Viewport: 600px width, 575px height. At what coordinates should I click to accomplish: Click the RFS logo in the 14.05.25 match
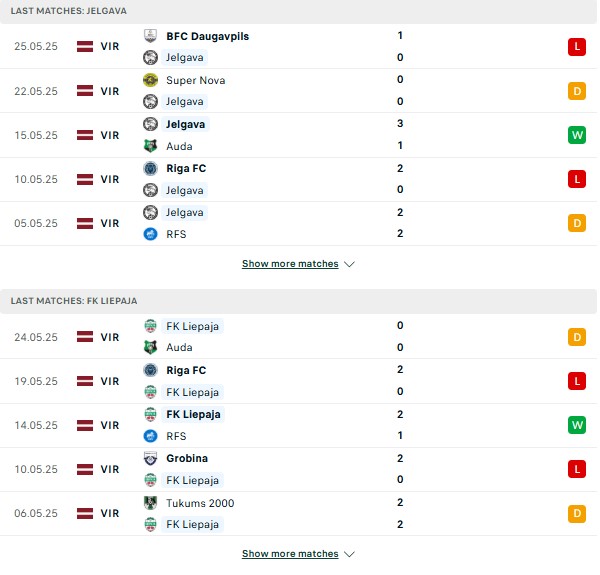pyautogui.click(x=150, y=436)
